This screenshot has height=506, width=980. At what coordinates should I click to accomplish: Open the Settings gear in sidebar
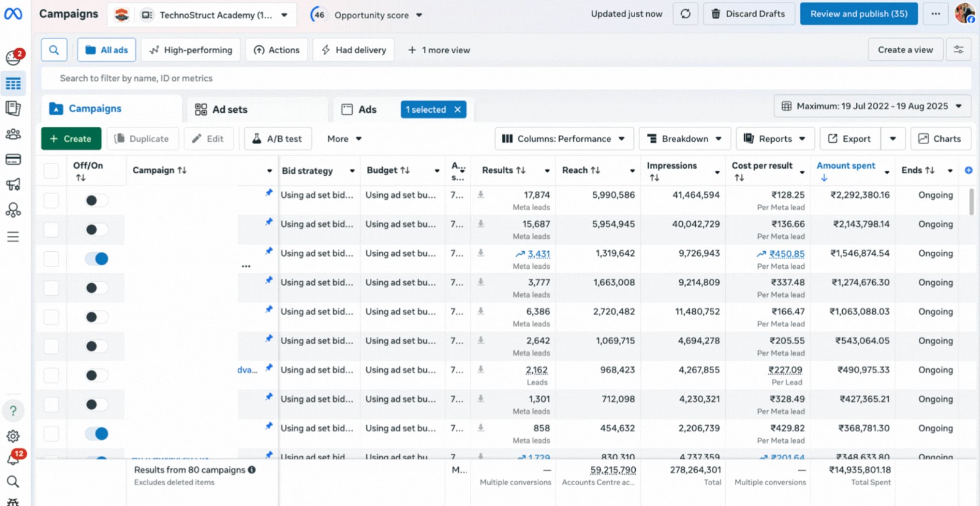coord(13,436)
